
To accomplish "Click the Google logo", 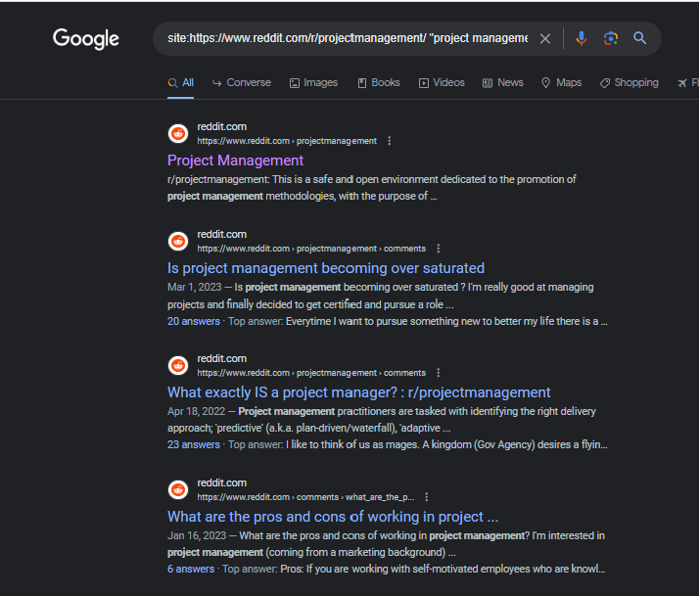I will (86, 39).
